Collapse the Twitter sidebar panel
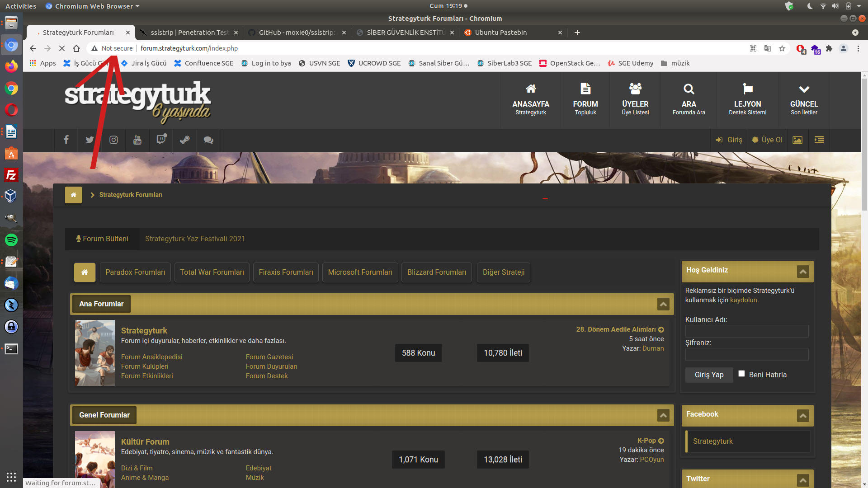Screen dimensions: 868x488 803,480
